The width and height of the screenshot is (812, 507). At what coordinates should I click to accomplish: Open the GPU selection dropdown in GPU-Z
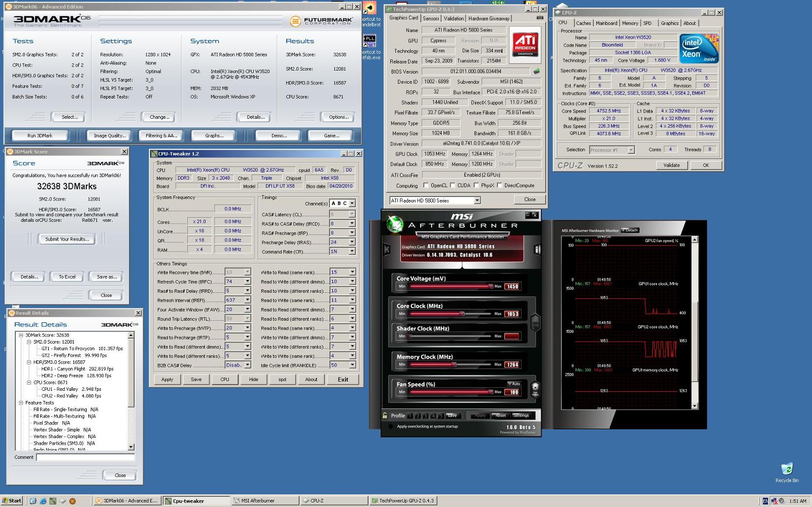coord(477,200)
